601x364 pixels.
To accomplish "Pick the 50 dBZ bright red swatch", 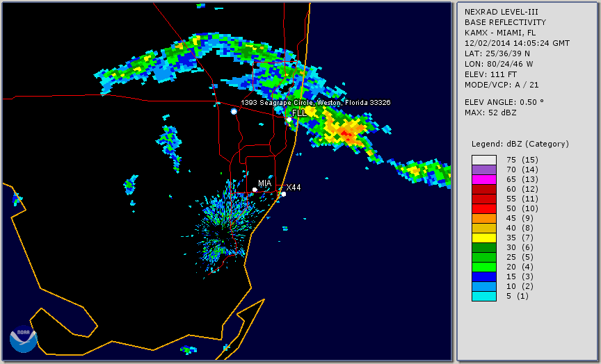I will coord(483,208).
